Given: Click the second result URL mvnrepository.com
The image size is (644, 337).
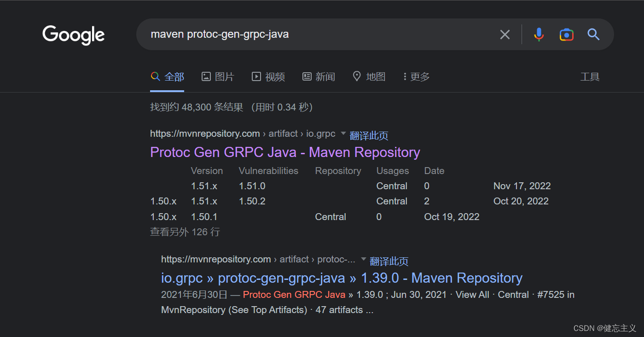Looking at the screenshot, I should pyautogui.click(x=216, y=259).
